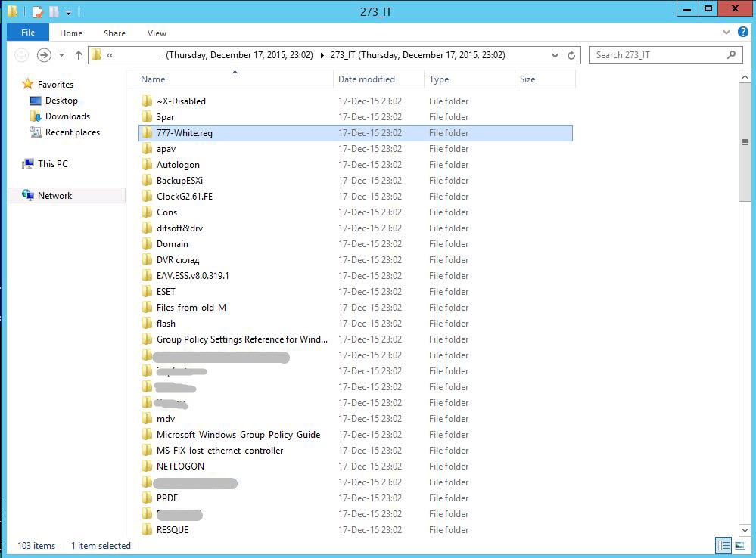Image resolution: width=756 pixels, height=558 pixels.
Task: Open the Customize Quick Access Toolbar dropdown
Action: click(x=68, y=12)
